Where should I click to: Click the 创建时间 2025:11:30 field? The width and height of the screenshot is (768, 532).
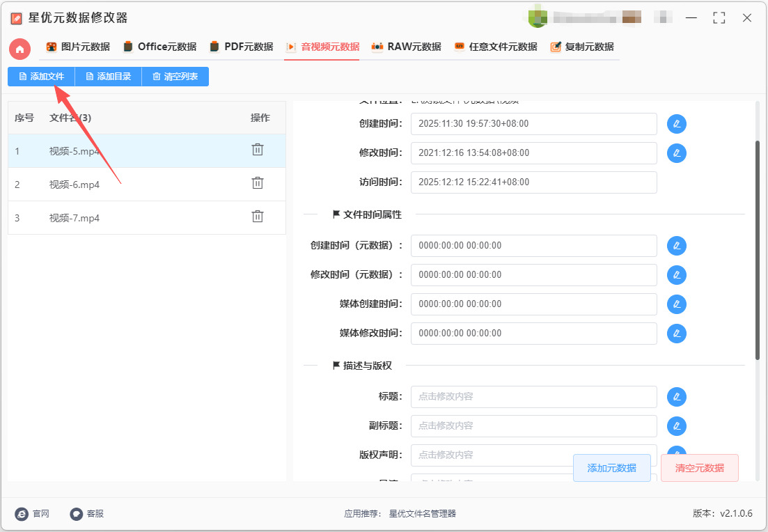click(534, 124)
